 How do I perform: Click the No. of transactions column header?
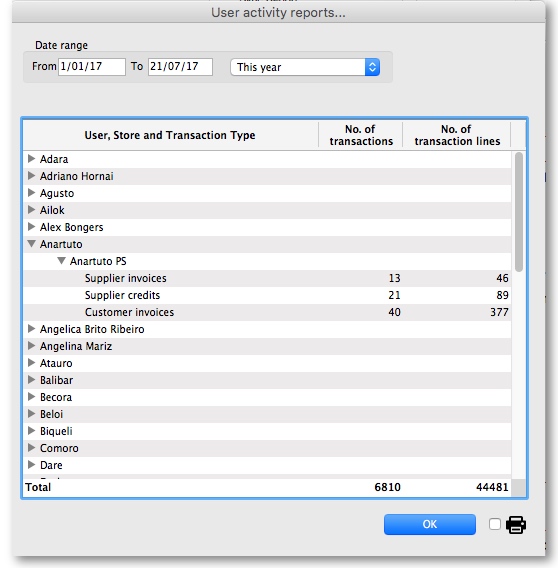click(x=361, y=135)
